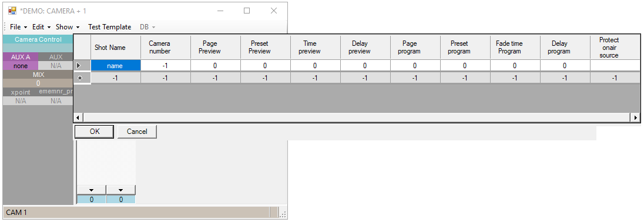Image resolution: width=644 pixels, height=222 pixels.
Task: Click the Cancel button
Action: tap(137, 132)
